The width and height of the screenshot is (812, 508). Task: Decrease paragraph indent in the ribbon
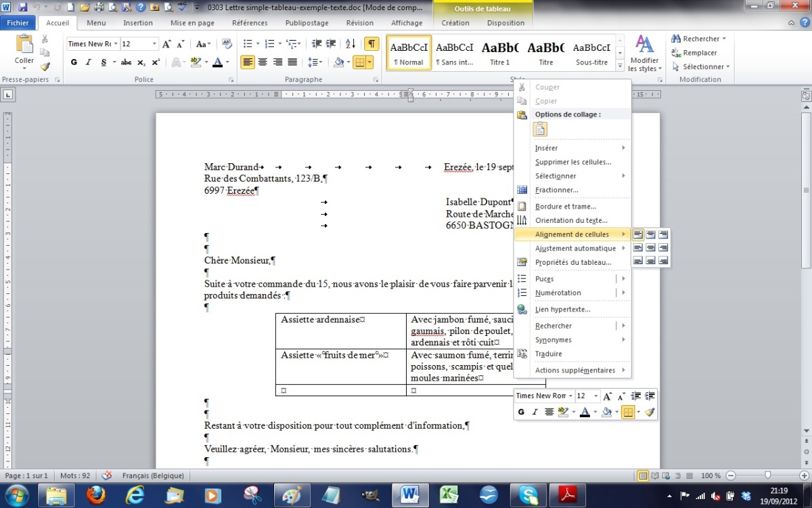[x=317, y=44]
